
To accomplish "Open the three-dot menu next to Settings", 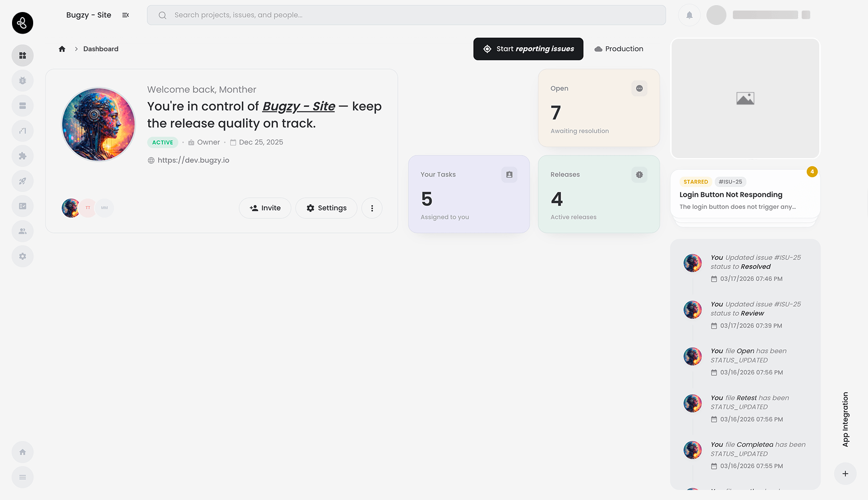I will pyautogui.click(x=372, y=208).
